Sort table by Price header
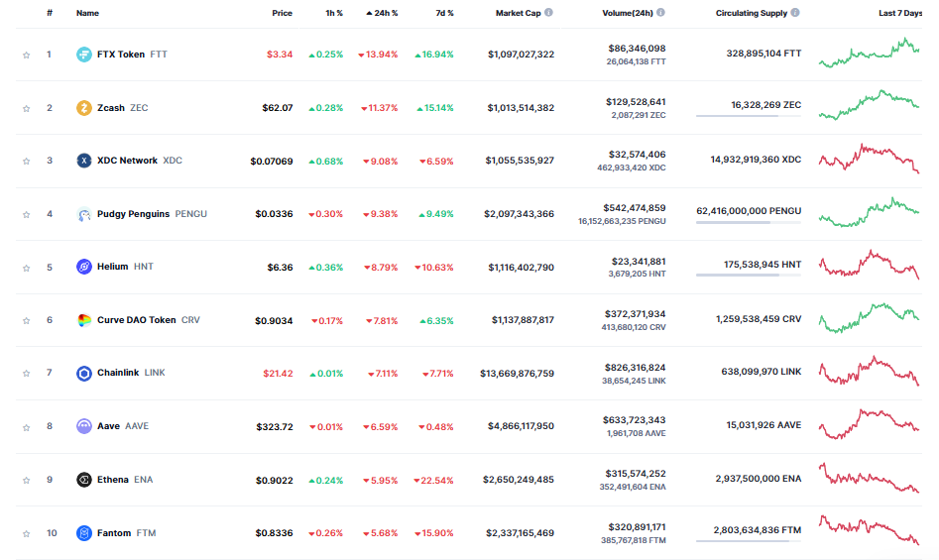Screen dimensions: 939x560 (282, 13)
